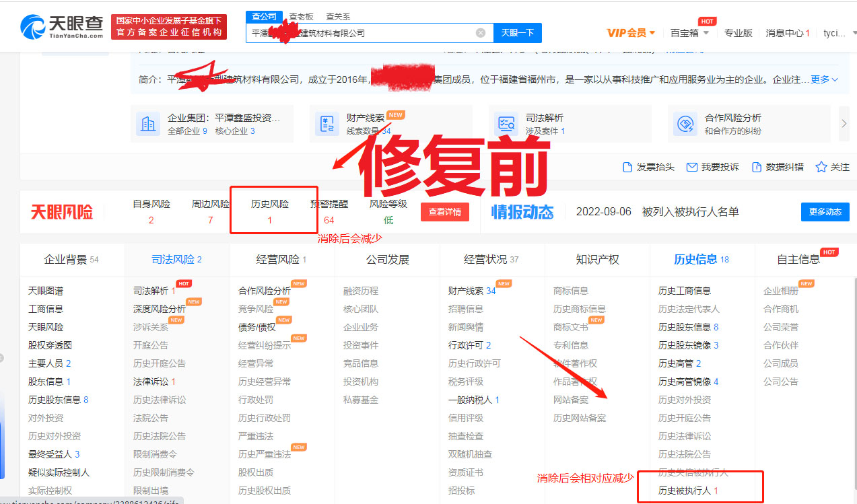This screenshot has width=857, height=504.
Task: Click the 数据纠错 icon
Action: click(757, 167)
